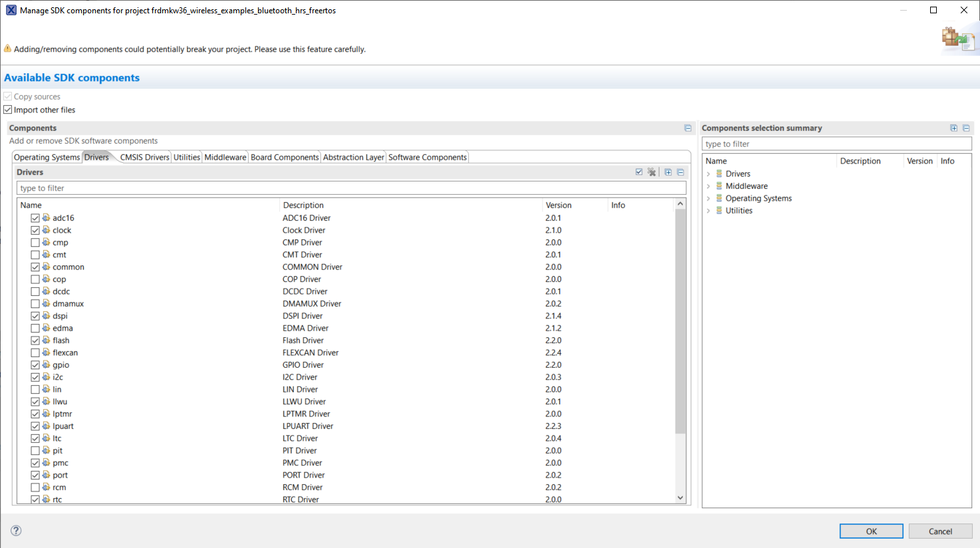Click the drivers list vertical scrollbar
This screenshot has width=980, height=548.
(x=680, y=323)
